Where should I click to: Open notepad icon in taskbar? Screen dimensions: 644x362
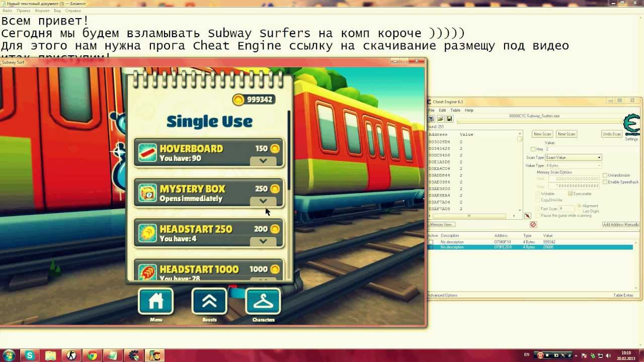coord(113,355)
